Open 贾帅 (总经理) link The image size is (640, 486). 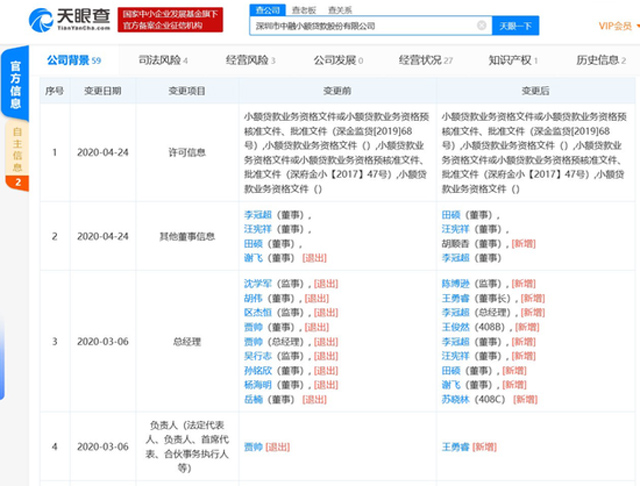253,342
